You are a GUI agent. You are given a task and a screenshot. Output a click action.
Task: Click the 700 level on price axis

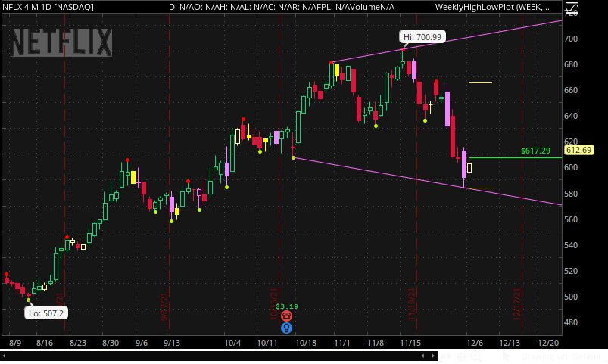tap(571, 39)
